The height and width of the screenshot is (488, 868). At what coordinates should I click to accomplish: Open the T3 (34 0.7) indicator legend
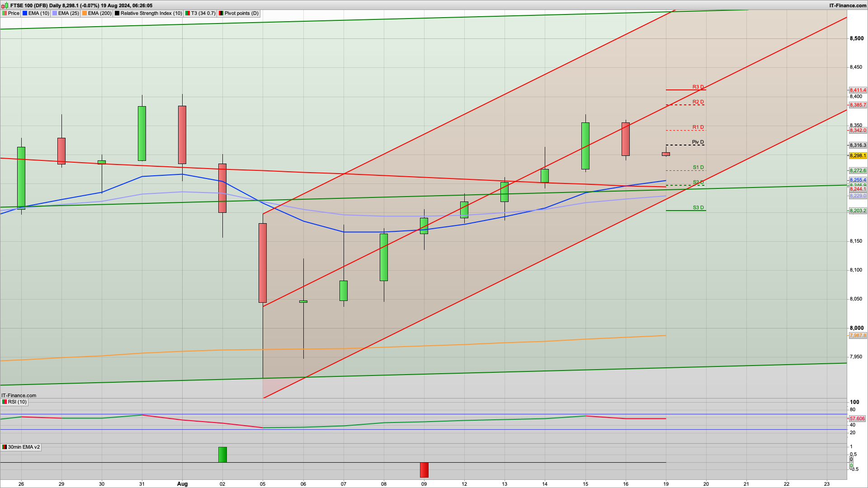click(x=200, y=13)
